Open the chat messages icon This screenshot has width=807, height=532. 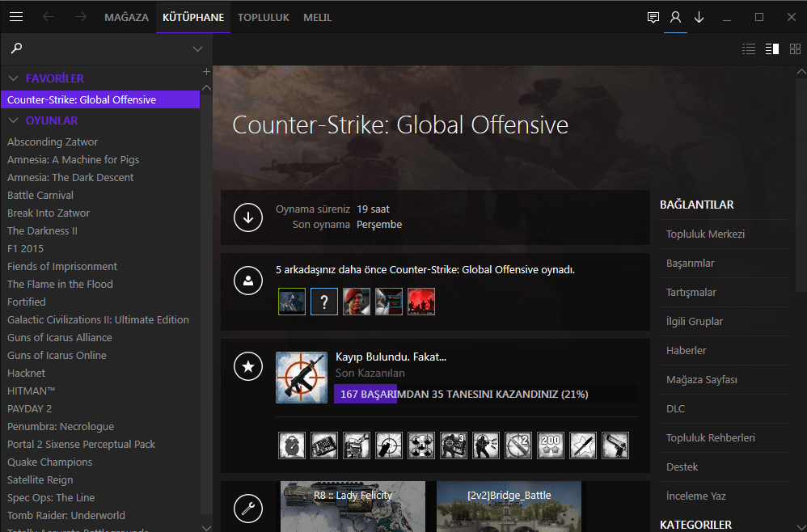(653, 18)
